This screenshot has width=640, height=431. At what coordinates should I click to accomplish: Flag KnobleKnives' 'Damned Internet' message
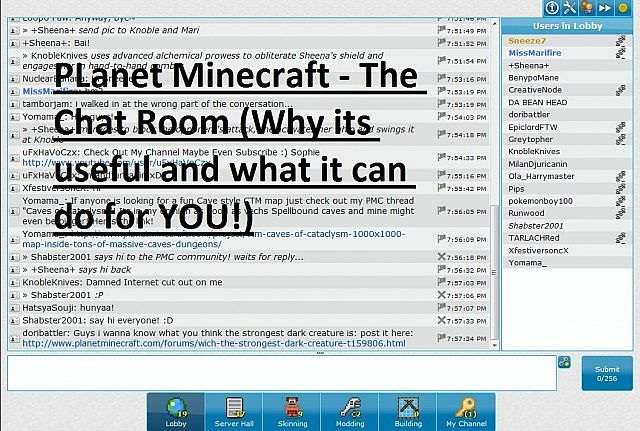click(x=441, y=282)
